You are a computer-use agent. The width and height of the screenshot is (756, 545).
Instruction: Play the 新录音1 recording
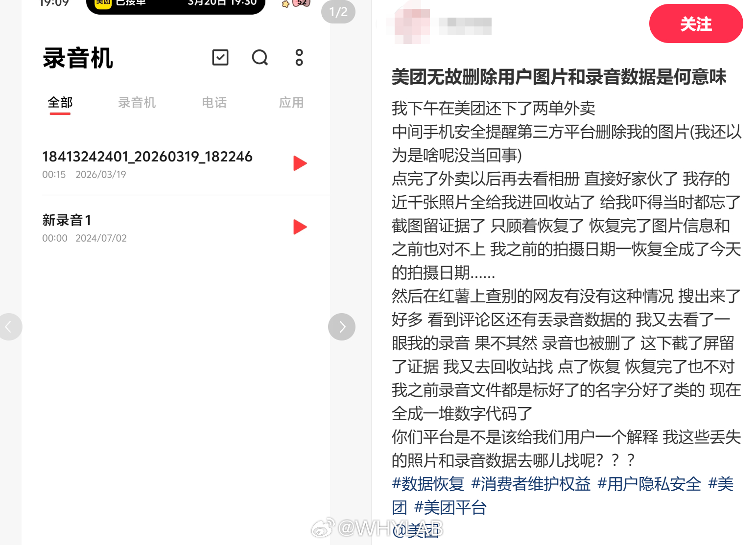coord(300,227)
